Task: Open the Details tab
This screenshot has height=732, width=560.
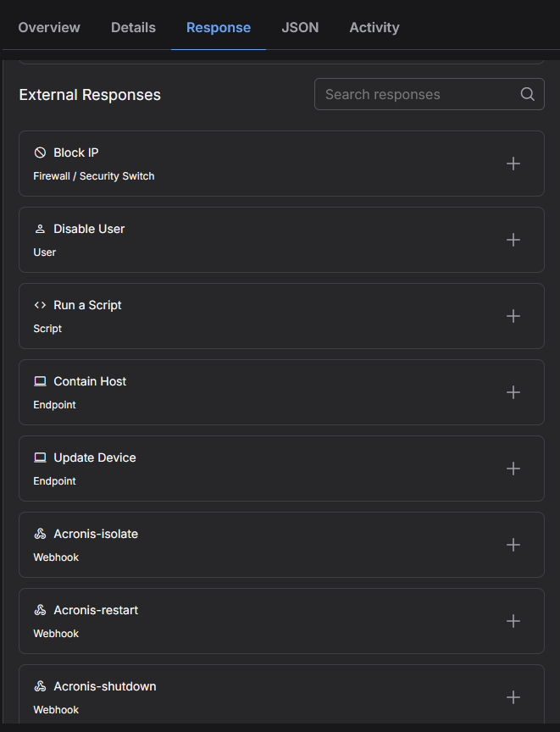Action: 133,28
